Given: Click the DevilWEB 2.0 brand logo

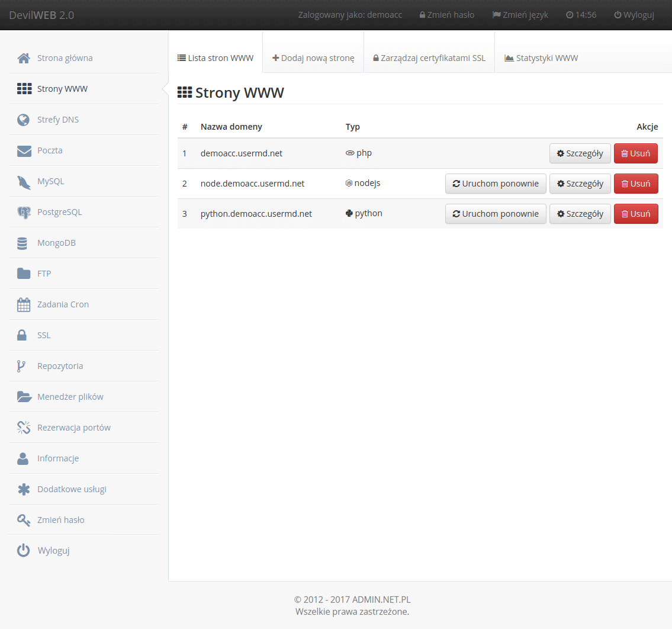Looking at the screenshot, I should (x=41, y=15).
